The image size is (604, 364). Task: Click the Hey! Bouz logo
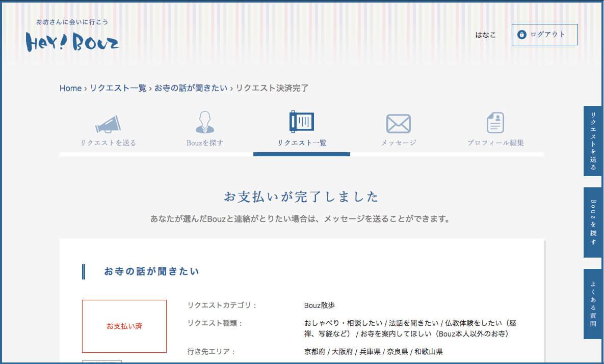(x=72, y=41)
